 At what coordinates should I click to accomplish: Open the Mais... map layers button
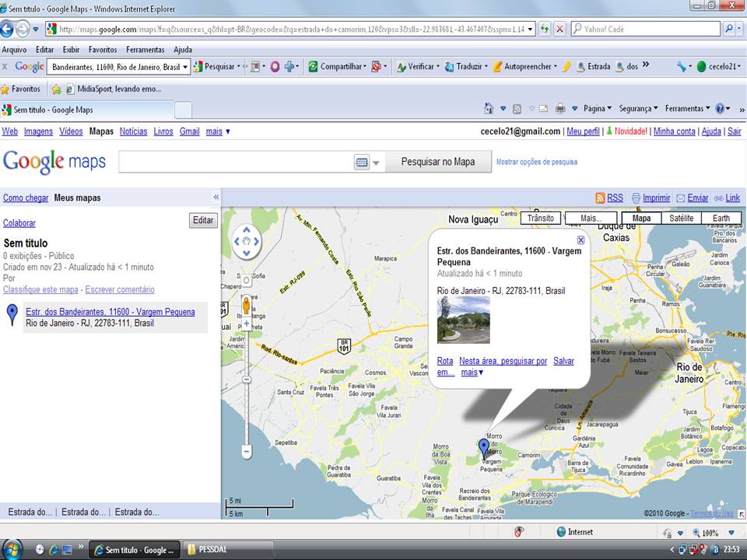pos(591,218)
